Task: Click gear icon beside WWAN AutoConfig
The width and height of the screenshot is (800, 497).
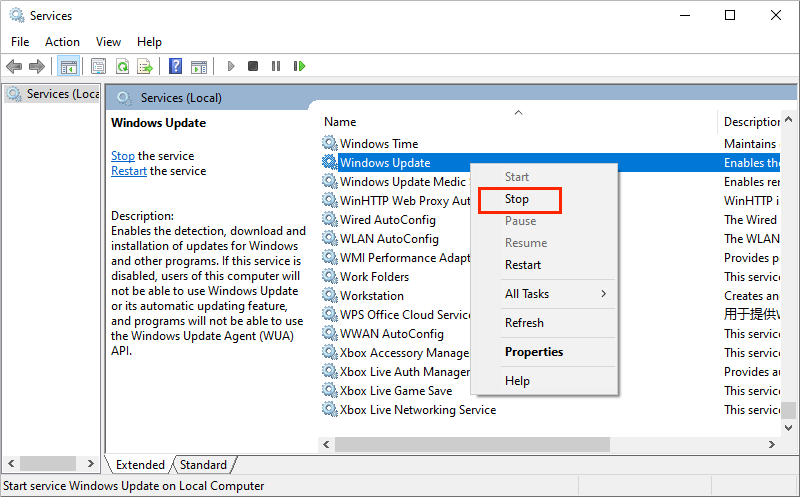Action: coord(330,333)
